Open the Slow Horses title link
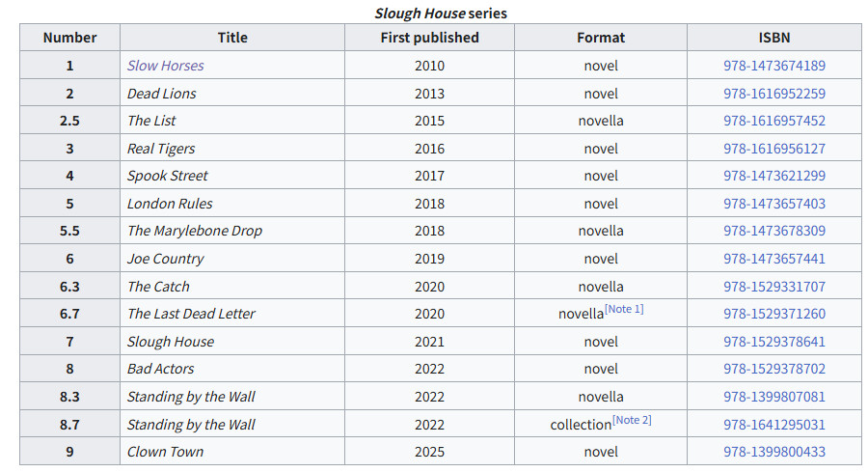Screen dimensions: 868x472 tap(166, 66)
